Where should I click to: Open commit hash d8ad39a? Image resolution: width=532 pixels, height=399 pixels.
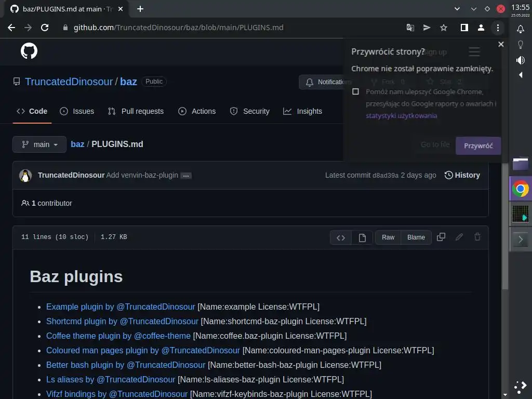[x=385, y=176]
